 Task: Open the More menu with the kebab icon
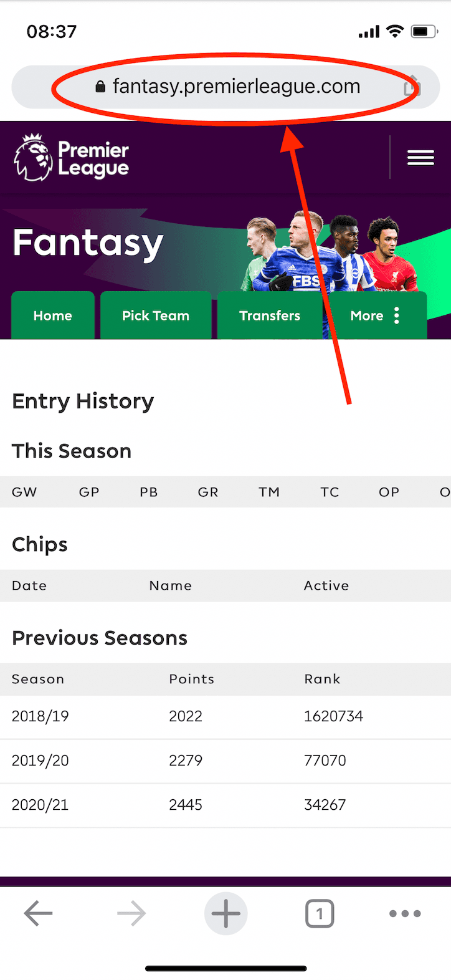[x=397, y=315]
